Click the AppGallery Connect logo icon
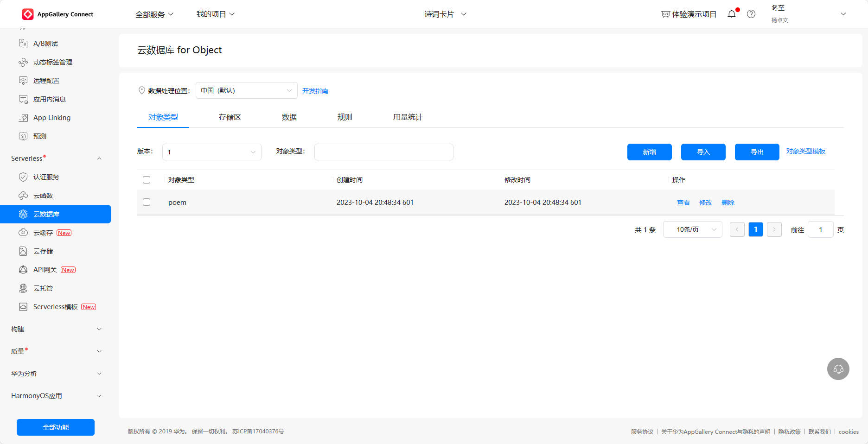 tap(28, 14)
